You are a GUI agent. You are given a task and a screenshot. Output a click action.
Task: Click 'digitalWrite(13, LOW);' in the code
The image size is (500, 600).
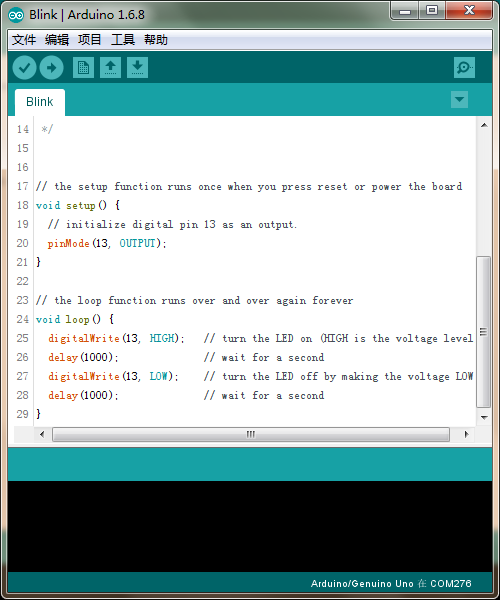click(x=113, y=376)
